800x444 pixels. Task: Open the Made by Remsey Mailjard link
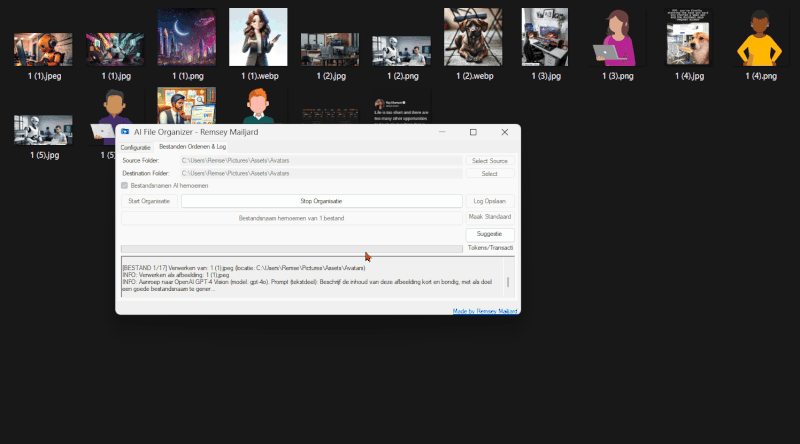pyautogui.click(x=485, y=311)
